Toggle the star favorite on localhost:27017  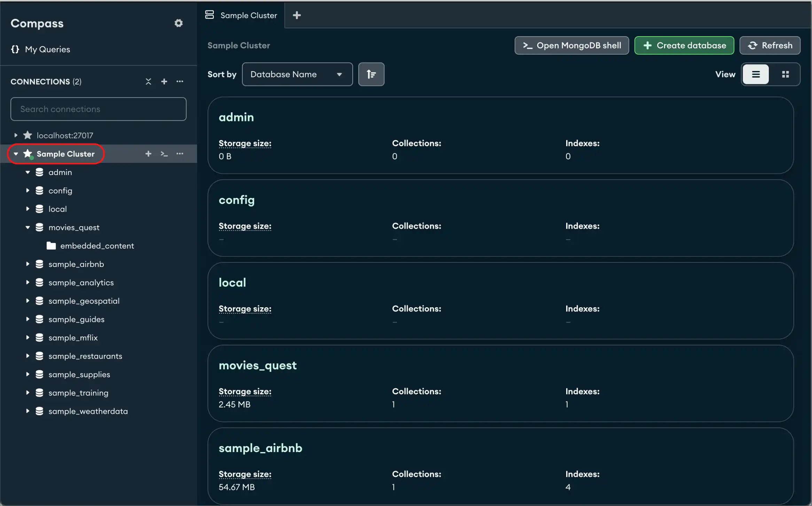tap(28, 135)
